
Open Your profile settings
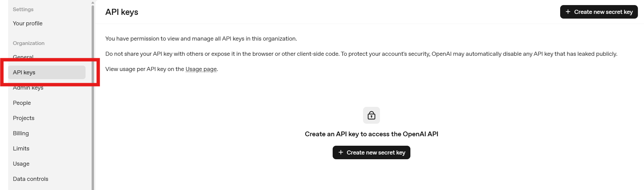28,23
